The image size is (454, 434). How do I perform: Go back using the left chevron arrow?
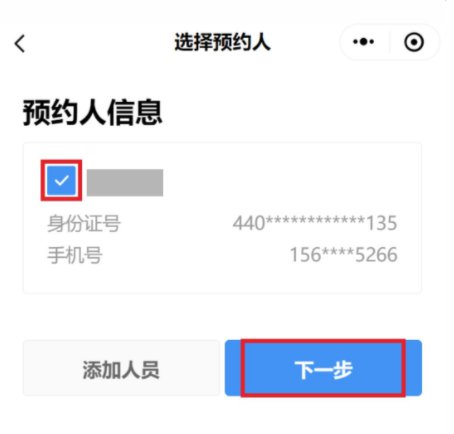[20, 43]
